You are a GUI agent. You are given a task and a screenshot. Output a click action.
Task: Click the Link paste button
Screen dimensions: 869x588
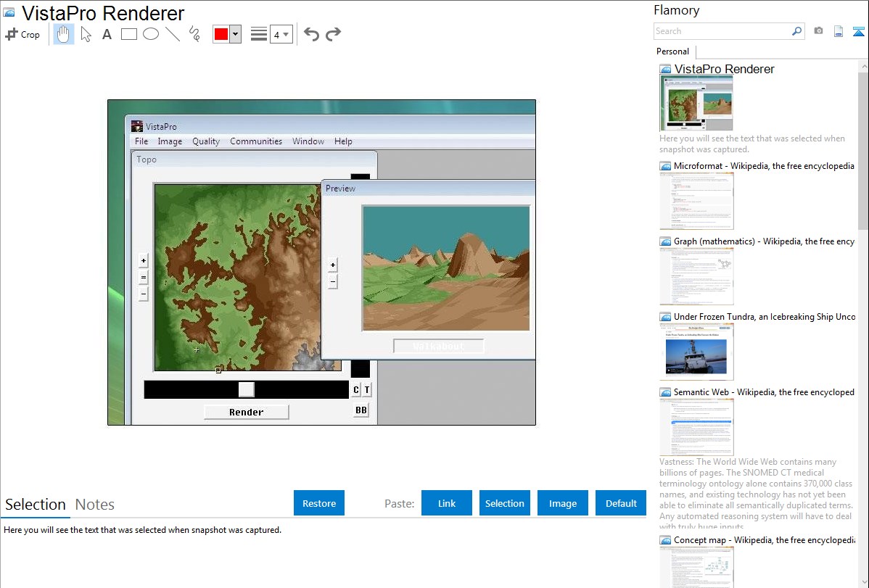click(x=447, y=503)
